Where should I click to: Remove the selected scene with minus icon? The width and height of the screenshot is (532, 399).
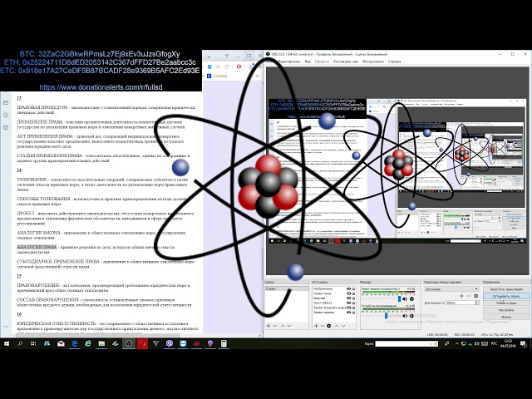click(274, 327)
